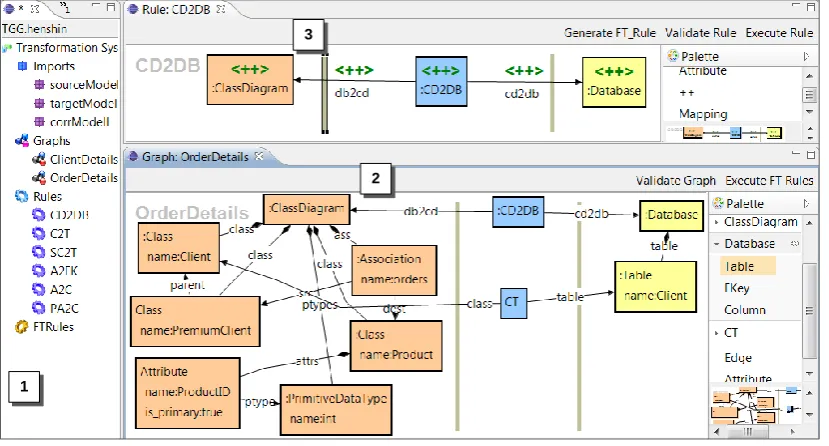This screenshot has height=446, width=829.
Task: Click the C2T rule icon
Action: point(39,234)
